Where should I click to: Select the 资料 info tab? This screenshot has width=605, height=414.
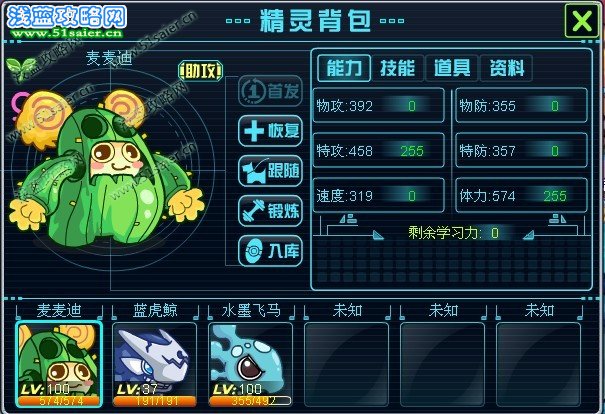pyautogui.click(x=507, y=68)
